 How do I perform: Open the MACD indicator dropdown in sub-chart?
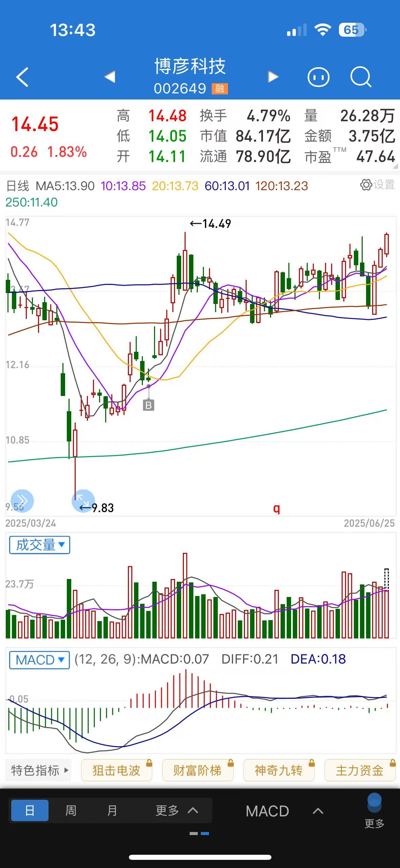[x=40, y=660]
